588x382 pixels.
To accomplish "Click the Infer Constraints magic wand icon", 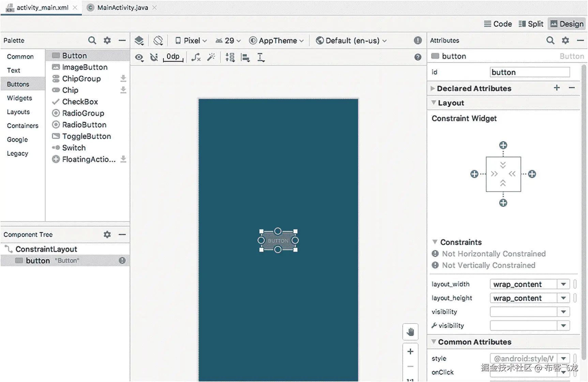I will (x=211, y=57).
